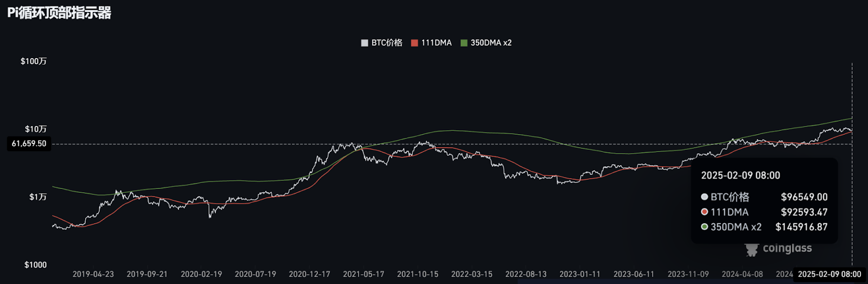Click the 2020-07-19 date on x-axis
Screen dimensions: 868x284
point(256,274)
